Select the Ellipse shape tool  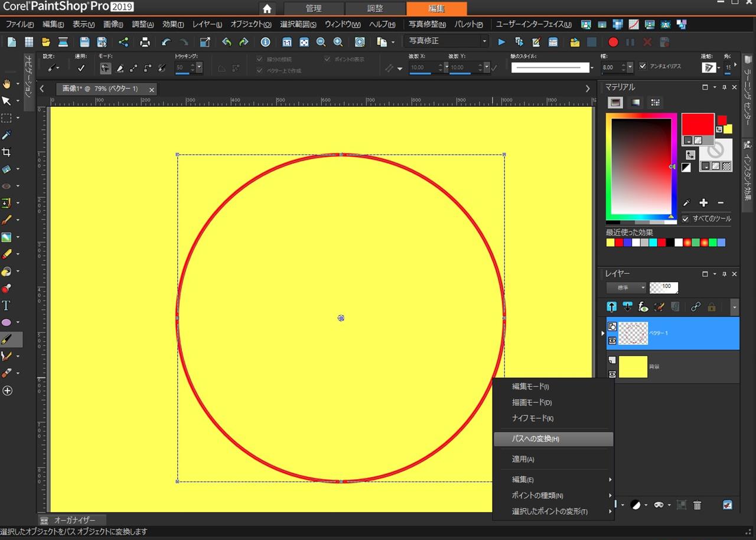(x=7, y=322)
